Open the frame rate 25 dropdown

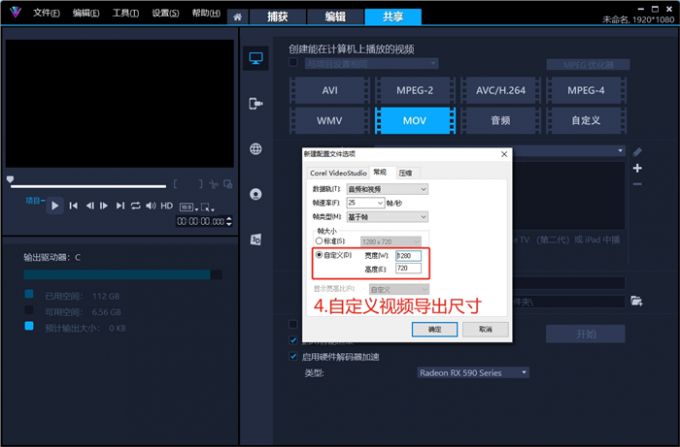pyautogui.click(x=365, y=202)
